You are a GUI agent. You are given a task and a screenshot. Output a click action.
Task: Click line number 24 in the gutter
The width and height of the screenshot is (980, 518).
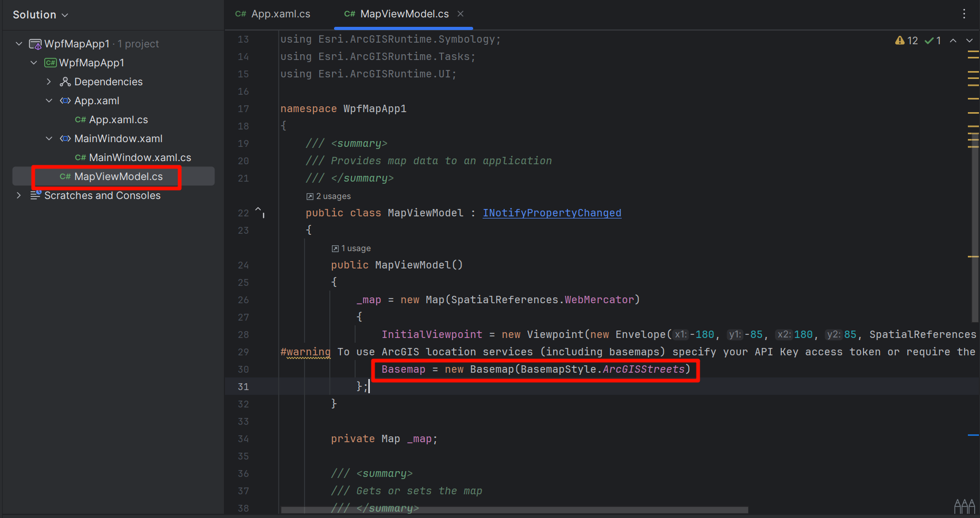click(x=243, y=265)
